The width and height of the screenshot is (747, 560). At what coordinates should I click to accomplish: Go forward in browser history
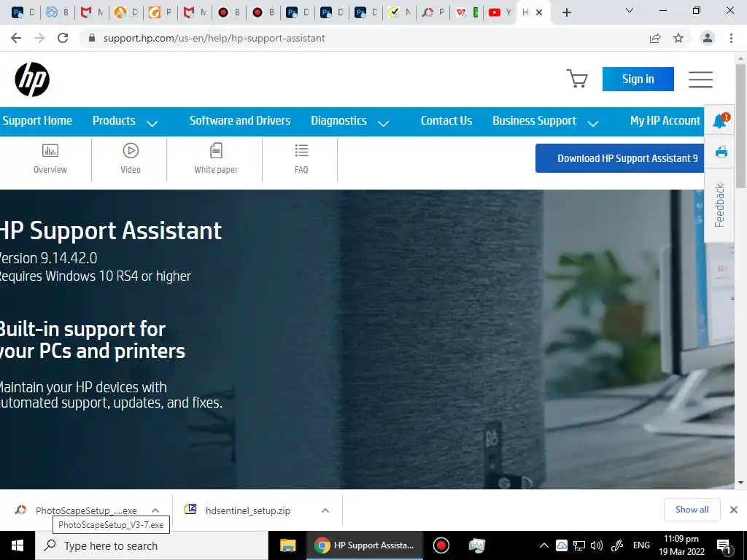pyautogui.click(x=39, y=38)
